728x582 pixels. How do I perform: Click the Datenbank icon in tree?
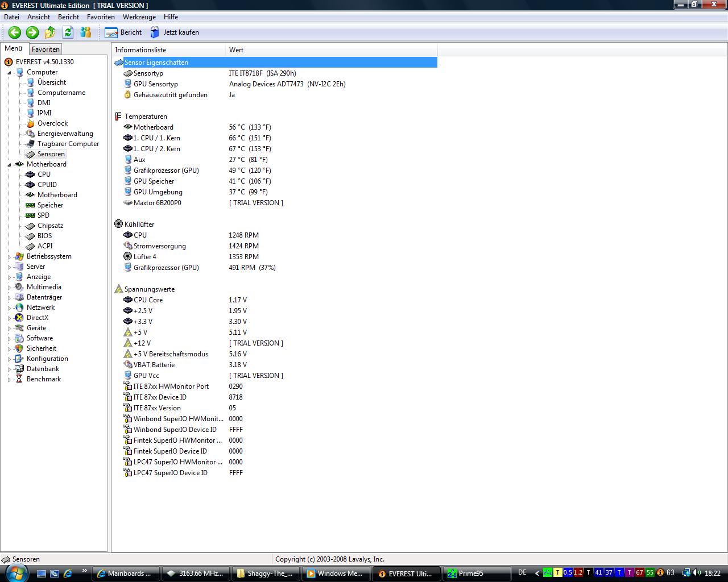[x=19, y=369]
